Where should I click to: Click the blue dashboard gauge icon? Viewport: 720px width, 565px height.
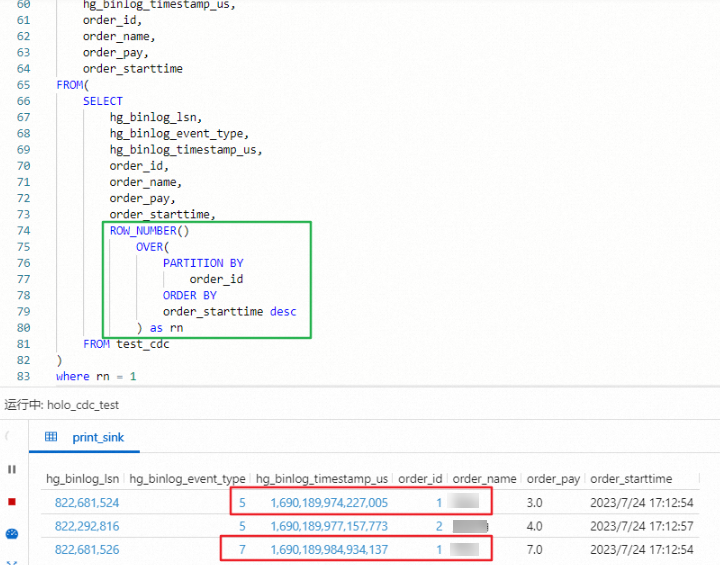coord(11,534)
